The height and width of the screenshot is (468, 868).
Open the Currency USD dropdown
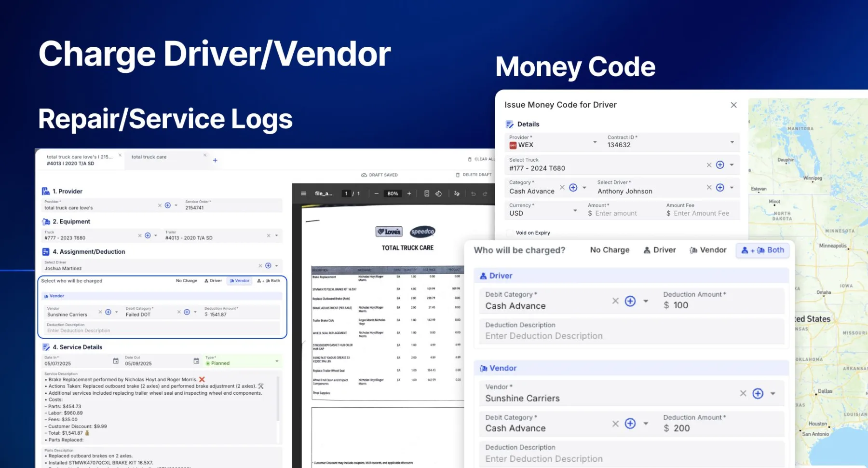(575, 210)
